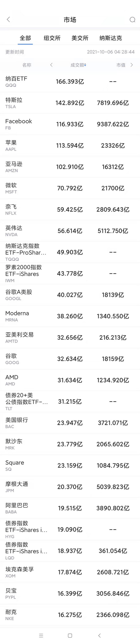Viewport: 140px width, 644px height.
Task: Open the Moderna MRNA stock row
Action: tap(70, 316)
